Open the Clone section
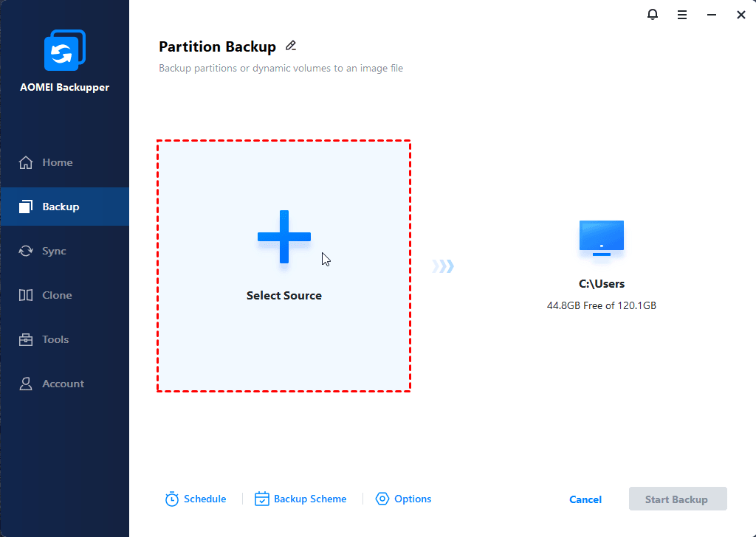This screenshot has height=537, width=756. point(55,295)
